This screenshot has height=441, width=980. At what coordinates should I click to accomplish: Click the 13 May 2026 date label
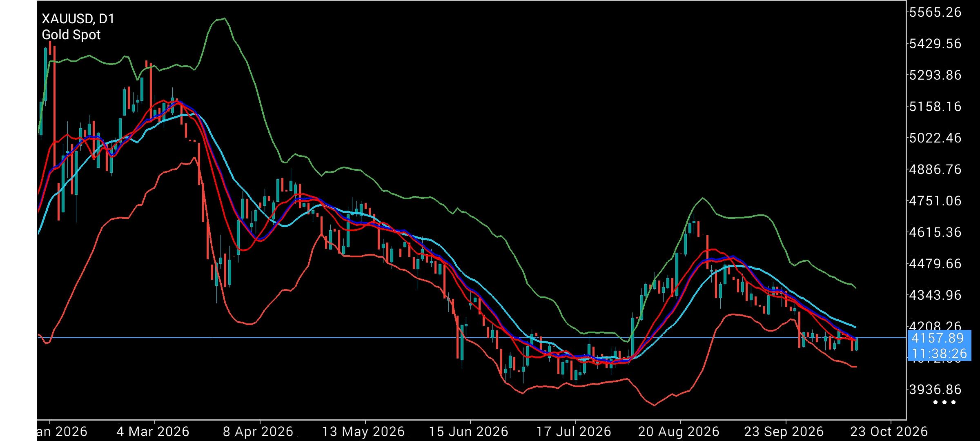363,432
